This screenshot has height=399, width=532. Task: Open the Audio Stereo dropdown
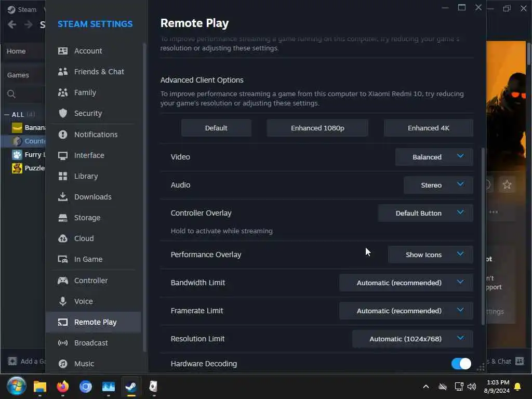438,185
